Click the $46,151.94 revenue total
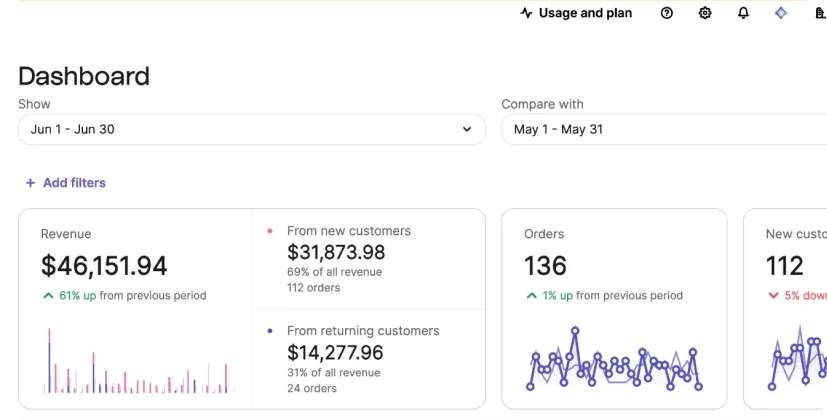 (x=104, y=266)
